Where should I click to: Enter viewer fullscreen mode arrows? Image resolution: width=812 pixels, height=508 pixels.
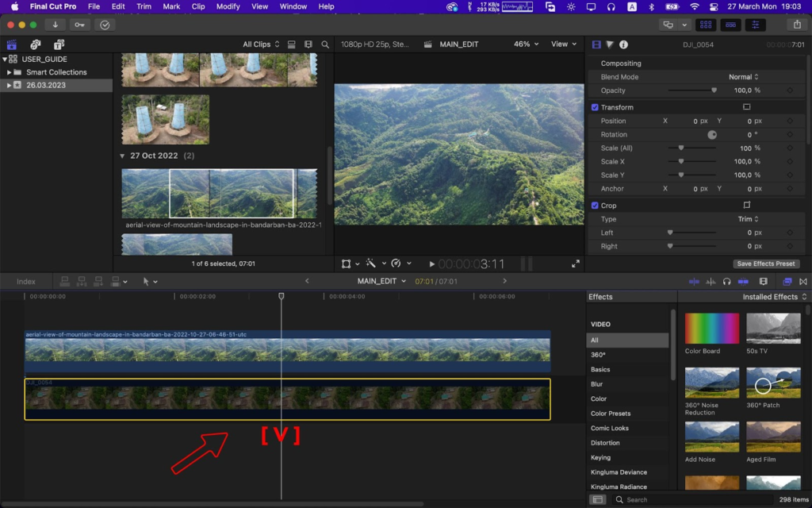pyautogui.click(x=576, y=264)
